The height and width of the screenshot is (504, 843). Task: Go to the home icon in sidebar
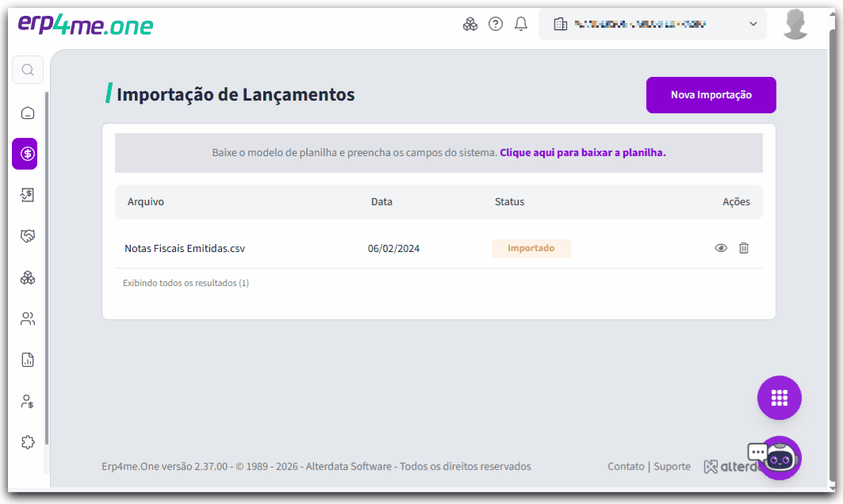pyautogui.click(x=28, y=113)
